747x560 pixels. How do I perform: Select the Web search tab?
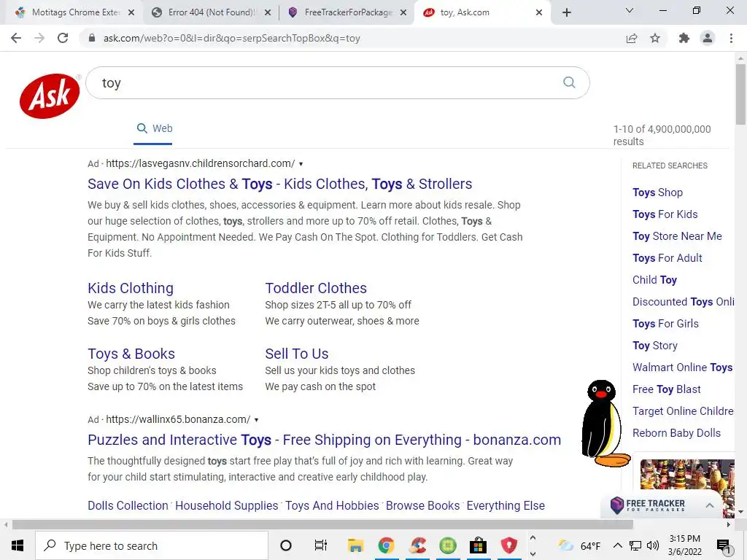click(x=154, y=128)
